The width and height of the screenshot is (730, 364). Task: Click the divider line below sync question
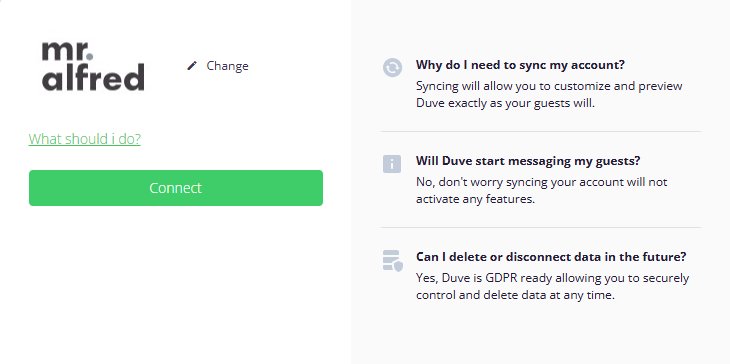coord(541,131)
